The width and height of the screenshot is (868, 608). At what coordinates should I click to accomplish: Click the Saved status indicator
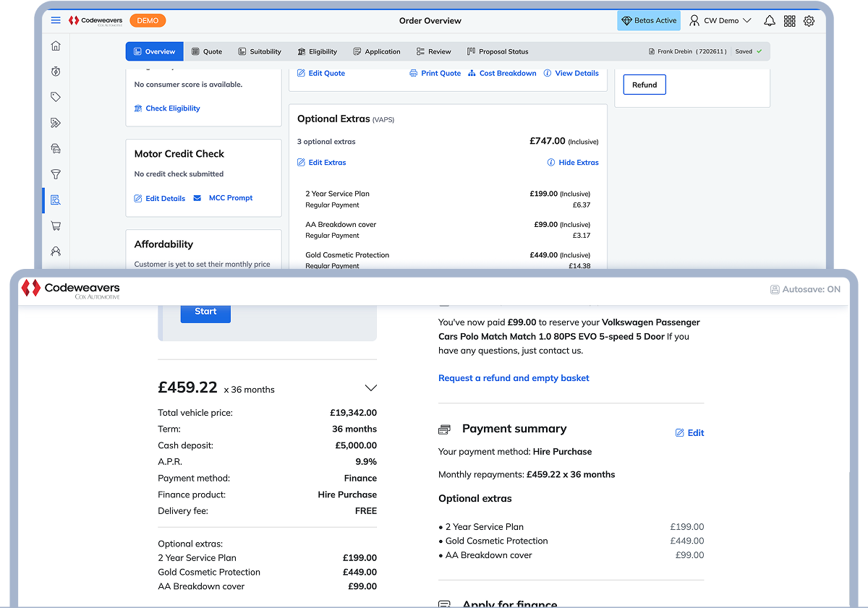point(749,52)
